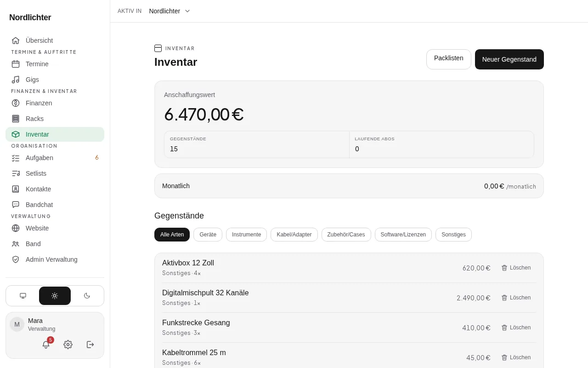Switch to system theme monitor option

point(23,296)
